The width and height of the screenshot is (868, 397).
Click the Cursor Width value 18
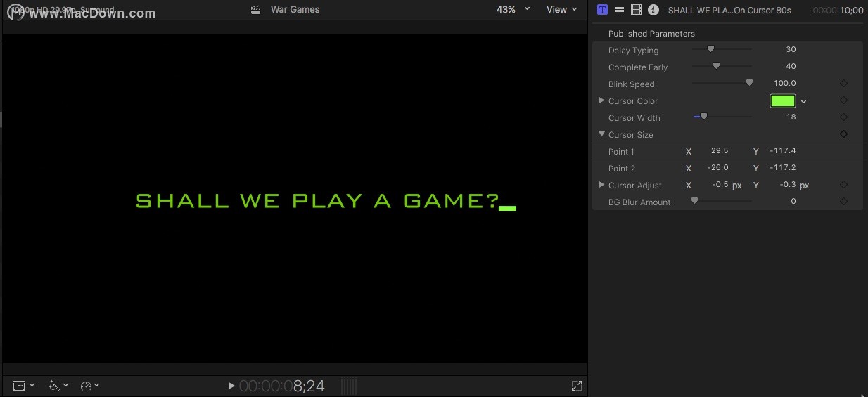pos(791,117)
